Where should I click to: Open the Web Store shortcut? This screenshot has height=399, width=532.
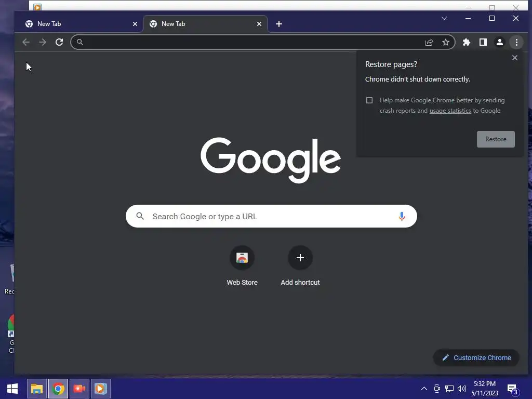(x=242, y=266)
